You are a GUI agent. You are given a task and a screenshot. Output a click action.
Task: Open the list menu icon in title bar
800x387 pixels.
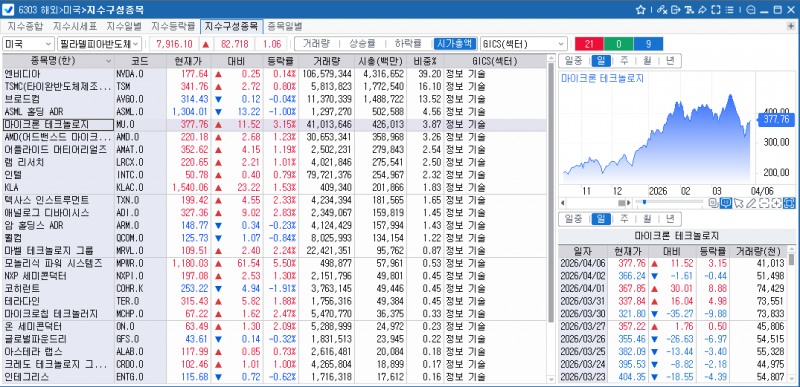pyautogui.click(x=729, y=10)
